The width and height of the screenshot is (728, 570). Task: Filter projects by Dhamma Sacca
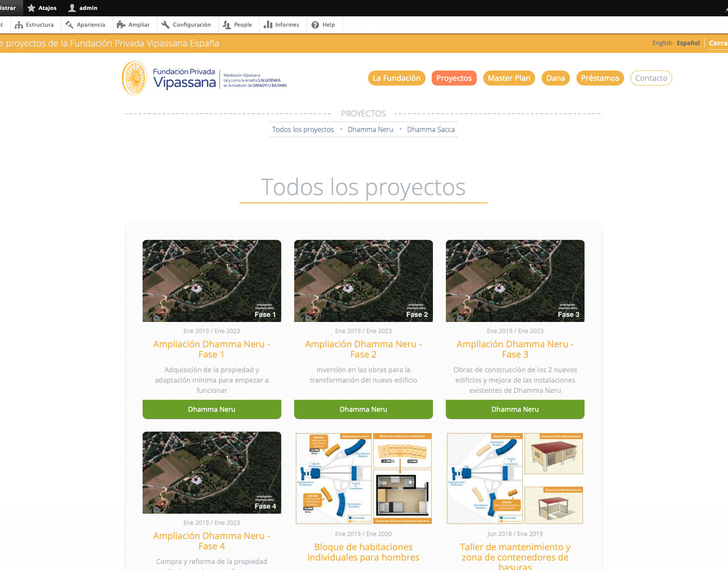coord(431,129)
